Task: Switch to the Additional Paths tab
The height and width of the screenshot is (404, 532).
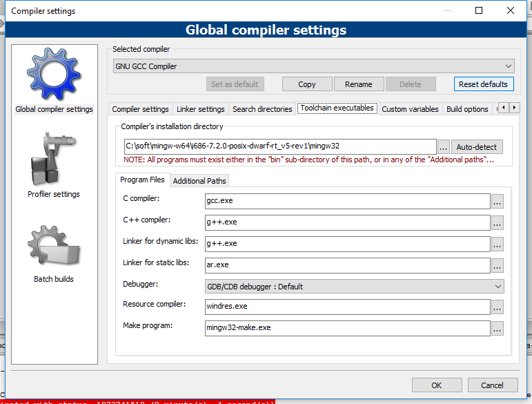Action: point(199,181)
